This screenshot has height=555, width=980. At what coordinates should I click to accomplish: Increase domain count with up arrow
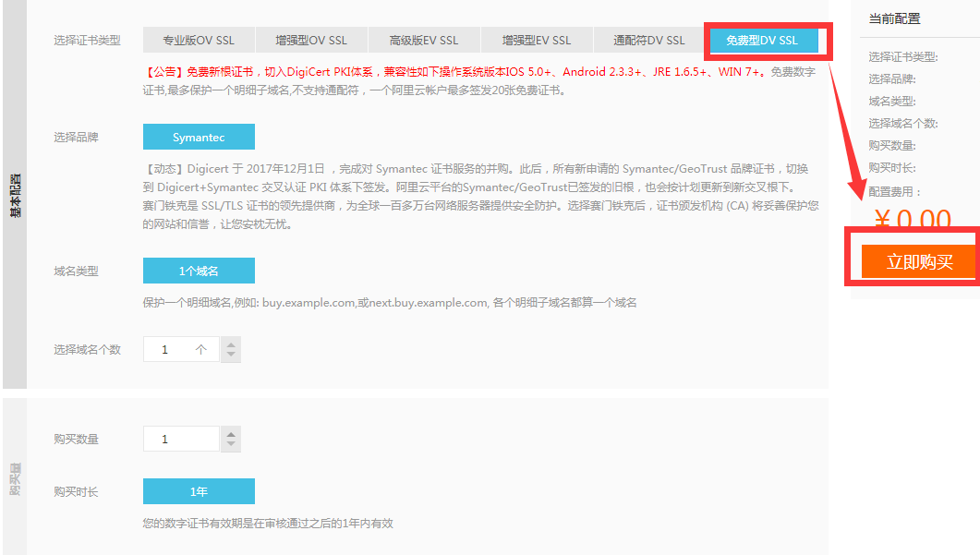click(231, 344)
